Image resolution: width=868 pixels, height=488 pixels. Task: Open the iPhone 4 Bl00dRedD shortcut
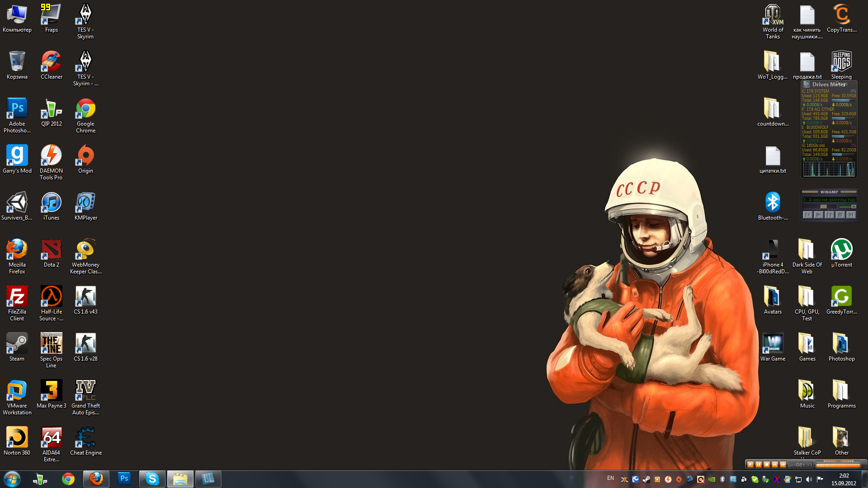(x=773, y=257)
